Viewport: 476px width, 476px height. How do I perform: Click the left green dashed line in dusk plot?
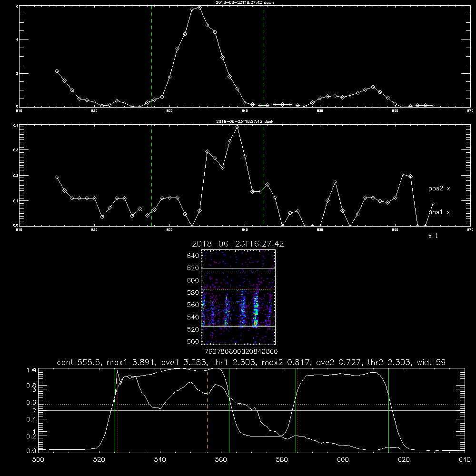tap(151, 175)
